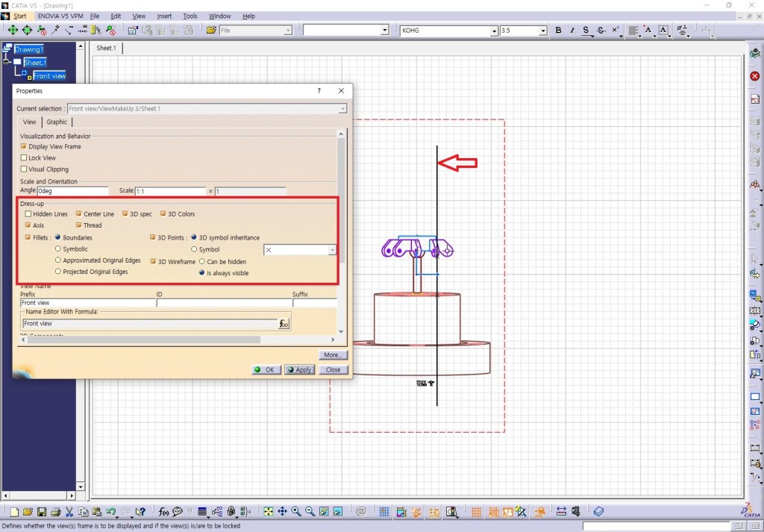Image resolution: width=764 pixels, height=532 pixels.
Task: Click the Zoom In magnifier icon
Action: (x=296, y=512)
